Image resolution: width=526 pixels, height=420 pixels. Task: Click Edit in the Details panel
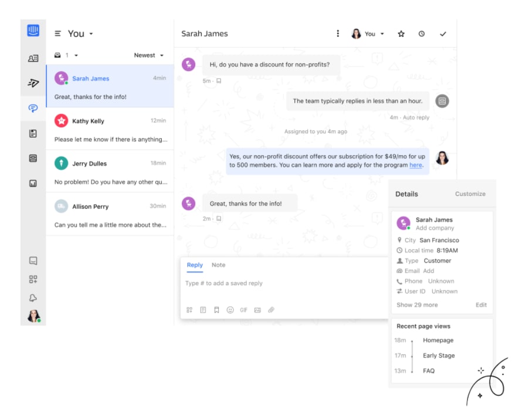[481, 305]
